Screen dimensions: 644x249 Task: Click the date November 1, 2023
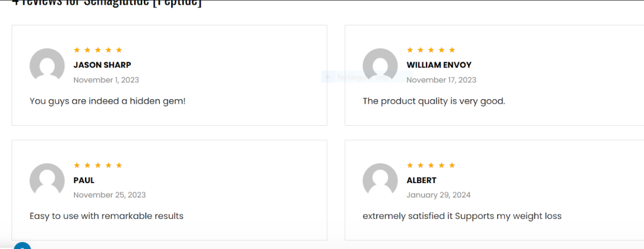click(106, 80)
